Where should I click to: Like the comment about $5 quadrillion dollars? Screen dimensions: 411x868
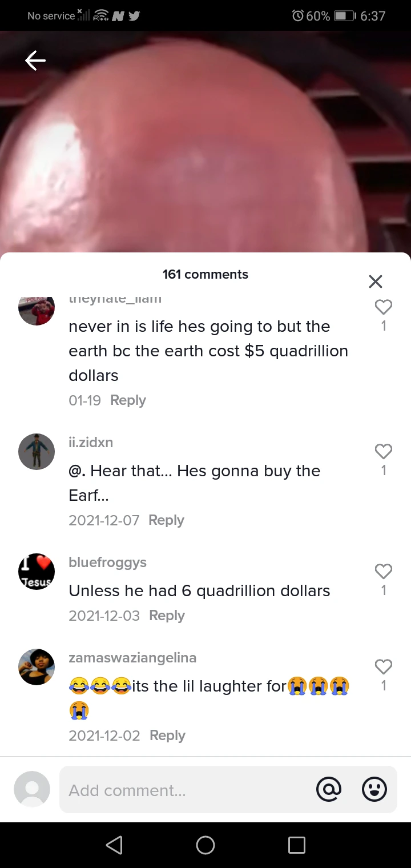[384, 307]
